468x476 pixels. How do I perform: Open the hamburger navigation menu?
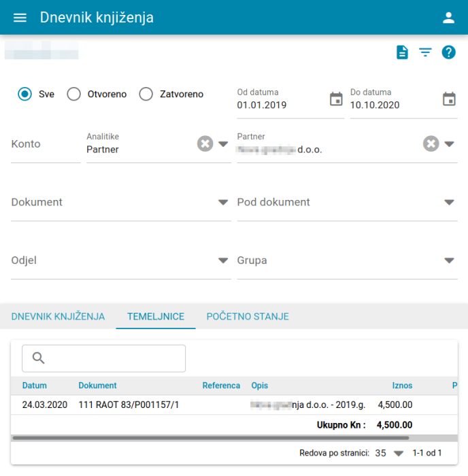pyautogui.click(x=20, y=18)
